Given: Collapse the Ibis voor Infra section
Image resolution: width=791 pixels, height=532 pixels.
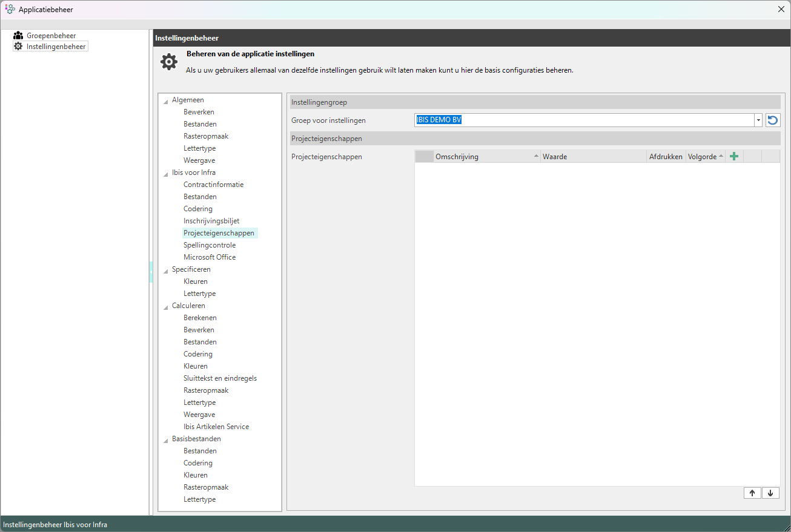Looking at the screenshot, I should (x=166, y=174).
